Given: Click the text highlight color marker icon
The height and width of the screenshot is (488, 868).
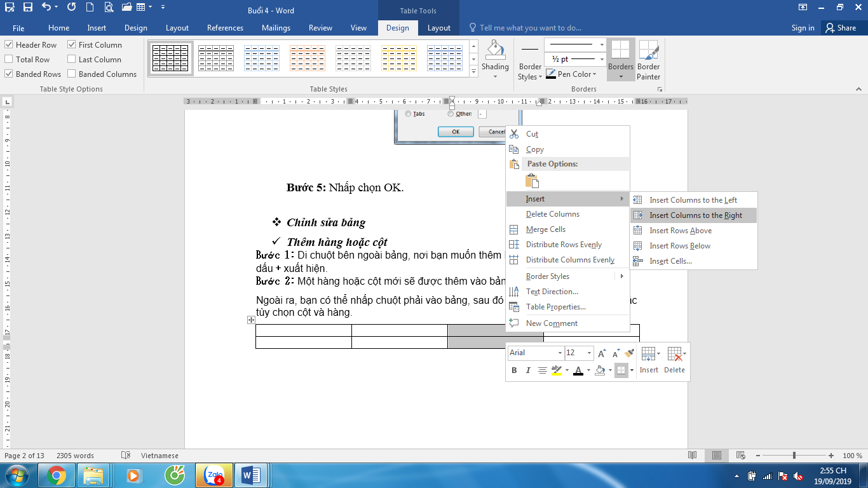Looking at the screenshot, I should (x=556, y=370).
